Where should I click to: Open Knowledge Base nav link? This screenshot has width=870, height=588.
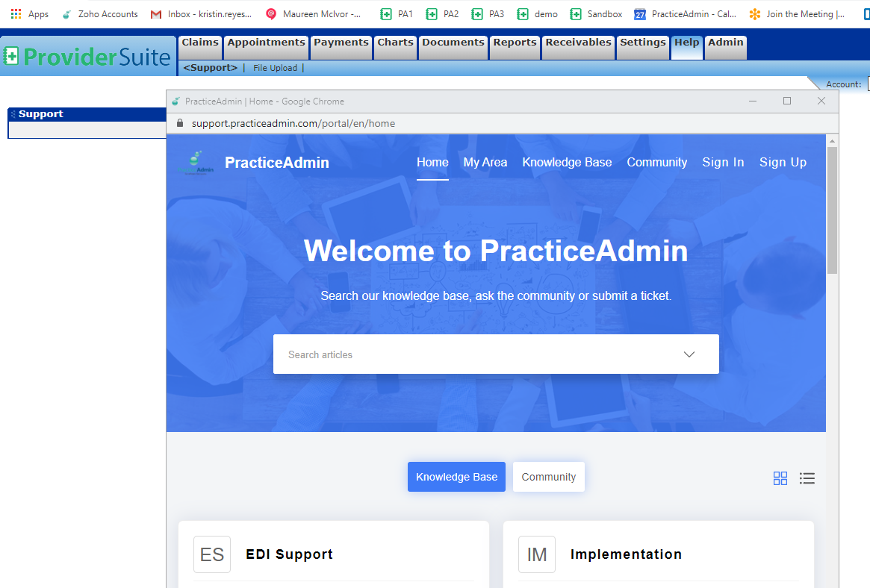click(567, 163)
